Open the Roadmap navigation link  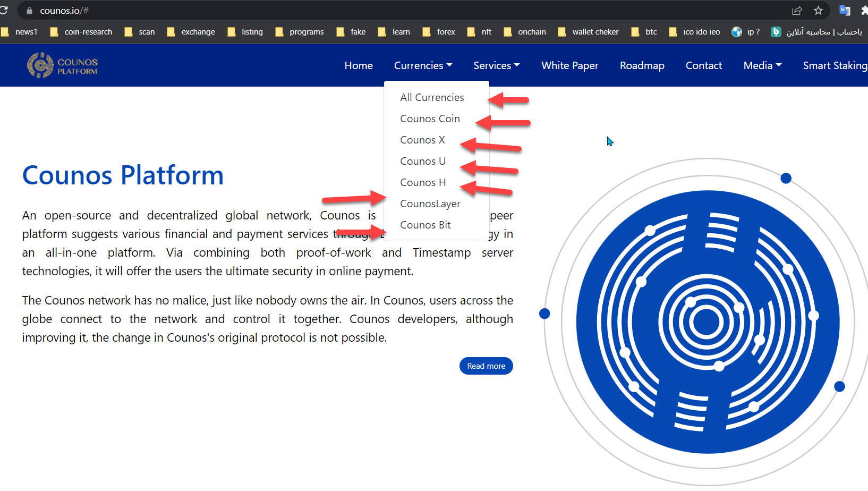click(x=642, y=65)
